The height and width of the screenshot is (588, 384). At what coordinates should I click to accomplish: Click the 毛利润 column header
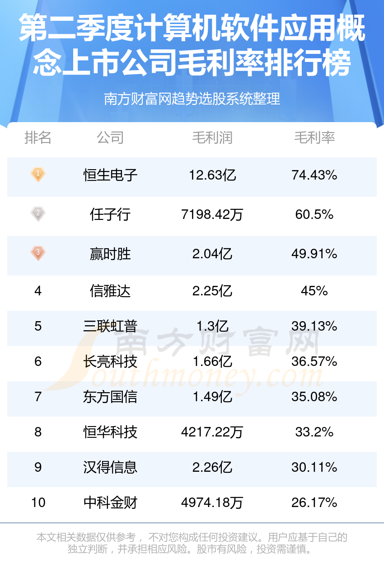(x=212, y=138)
